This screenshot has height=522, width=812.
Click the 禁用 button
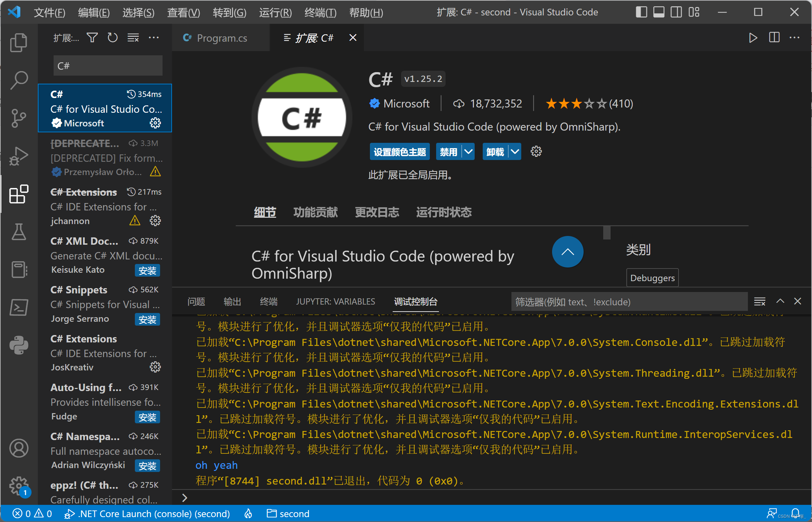(x=449, y=152)
